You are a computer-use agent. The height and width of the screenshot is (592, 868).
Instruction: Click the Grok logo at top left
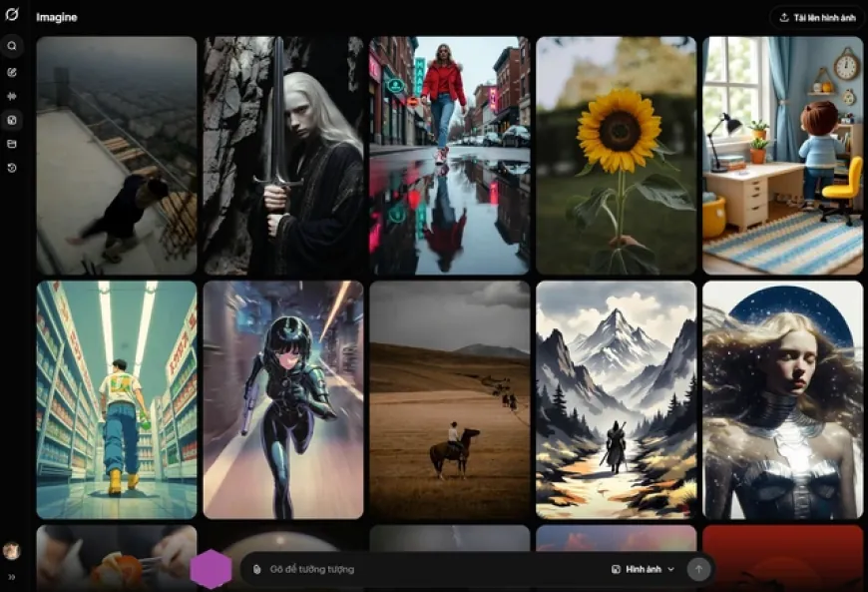(12, 15)
